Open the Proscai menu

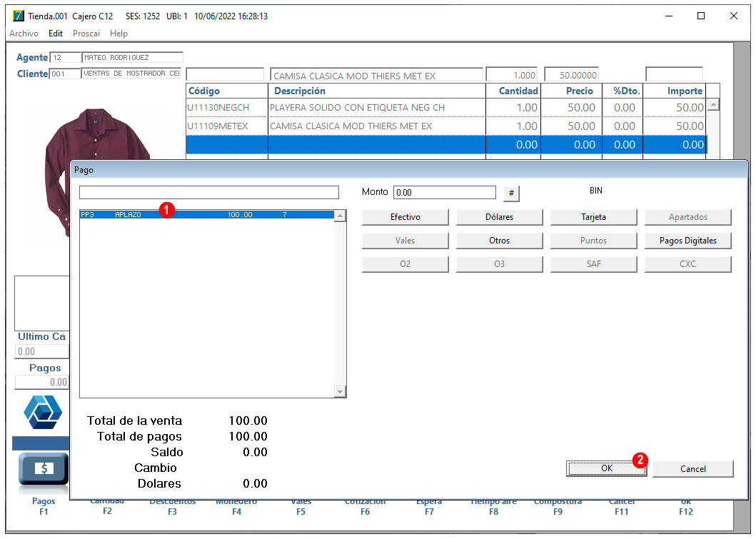pyautogui.click(x=86, y=34)
